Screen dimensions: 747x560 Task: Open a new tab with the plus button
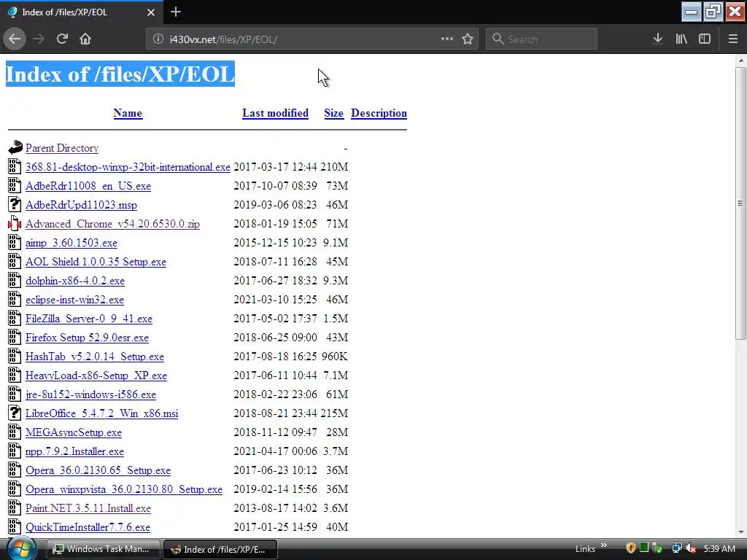point(176,12)
